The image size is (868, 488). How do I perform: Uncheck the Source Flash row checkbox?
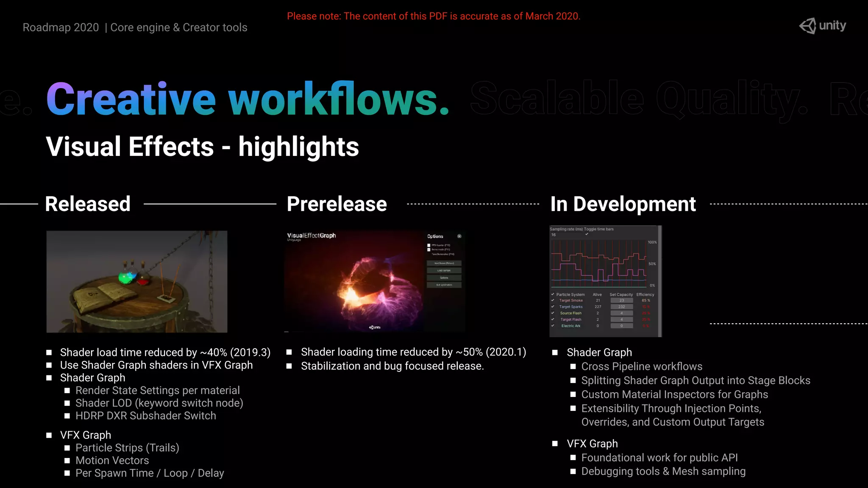pyautogui.click(x=553, y=313)
